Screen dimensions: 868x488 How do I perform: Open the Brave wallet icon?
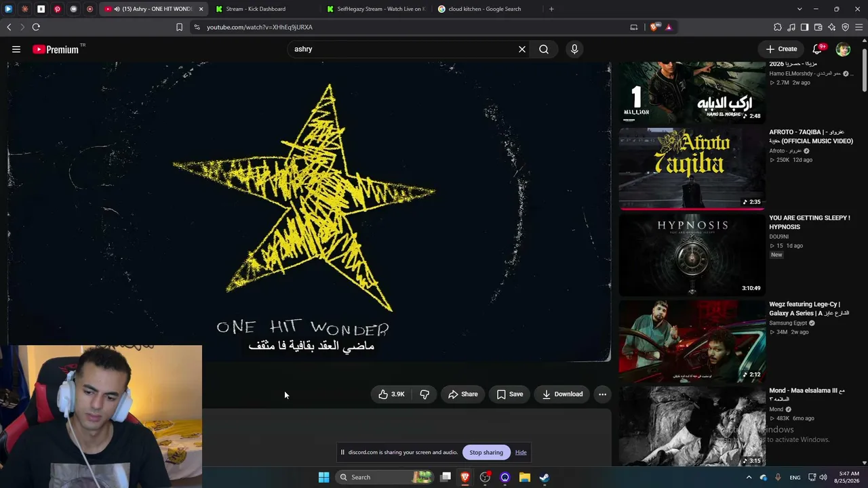818,27
